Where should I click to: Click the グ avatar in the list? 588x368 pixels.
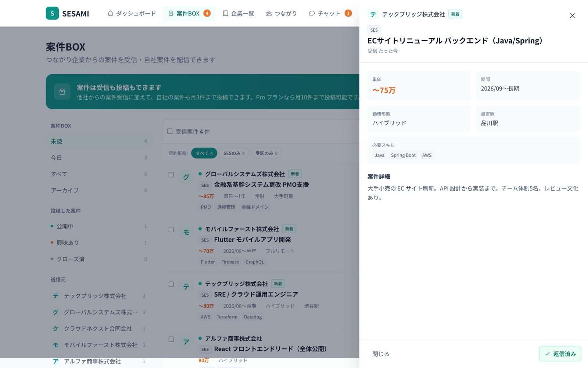pos(186,177)
